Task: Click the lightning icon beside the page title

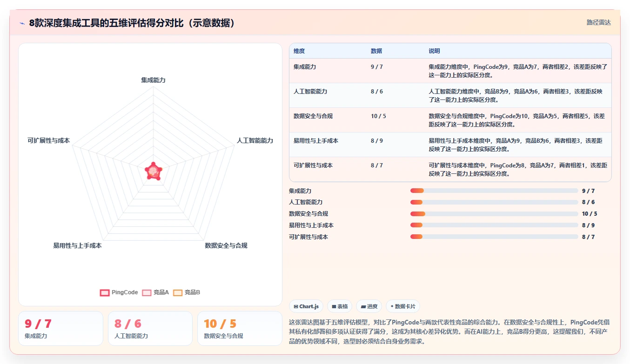Action: click(22, 23)
